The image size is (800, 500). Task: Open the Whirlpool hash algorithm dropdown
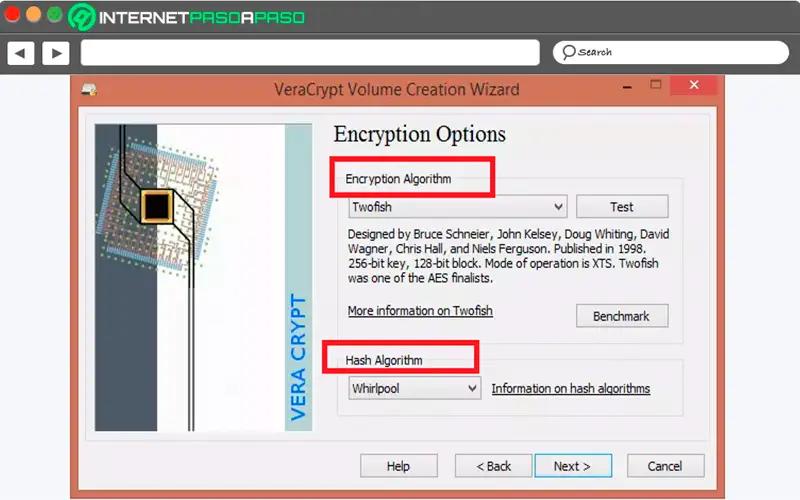(414, 388)
